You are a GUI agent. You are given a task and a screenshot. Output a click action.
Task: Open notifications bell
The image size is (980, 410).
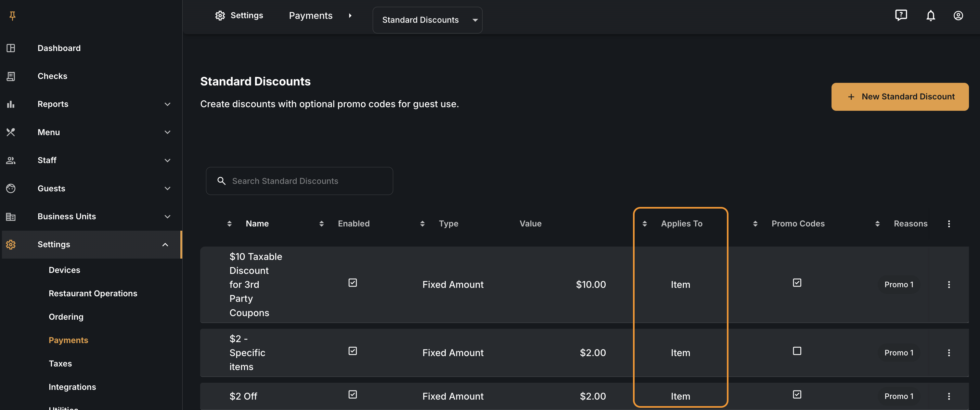pos(931,16)
